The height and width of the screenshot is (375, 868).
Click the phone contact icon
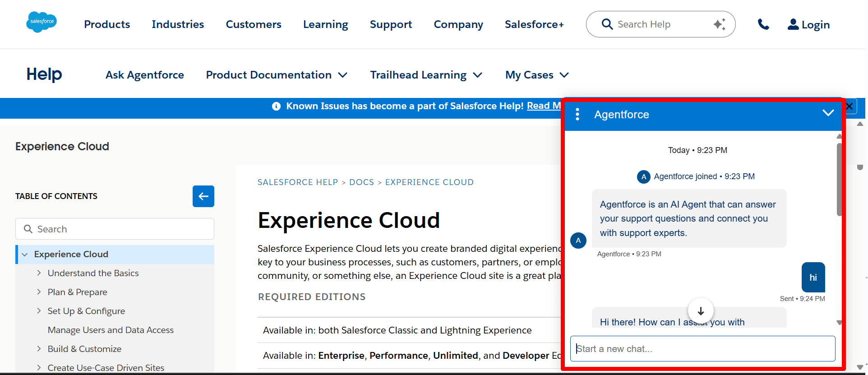(763, 24)
